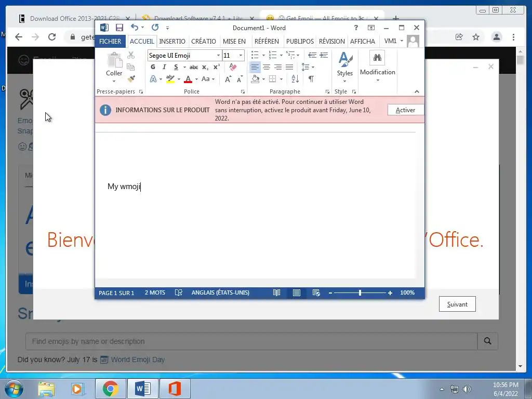The image size is (532, 399).
Task: Select the format painter brush
Action: 131,79
